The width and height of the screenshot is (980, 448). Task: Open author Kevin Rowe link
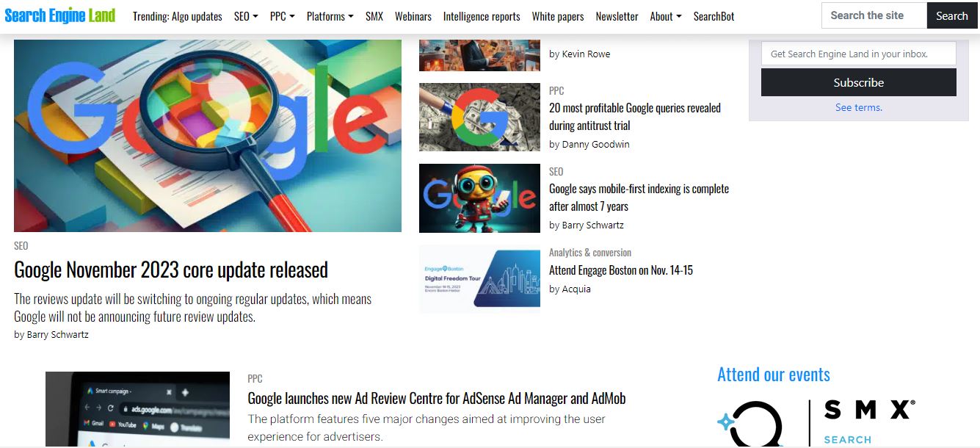[586, 54]
